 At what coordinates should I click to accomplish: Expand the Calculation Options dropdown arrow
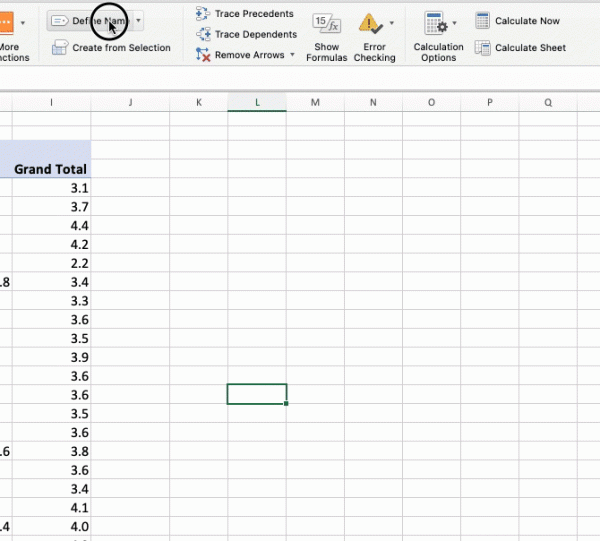[454, 23]
